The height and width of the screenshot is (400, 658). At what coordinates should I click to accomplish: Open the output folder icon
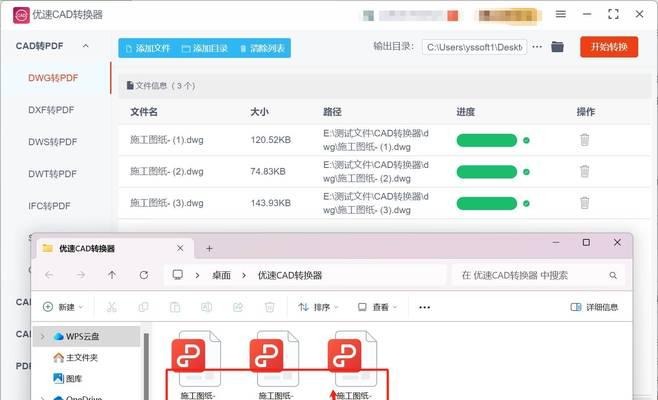pos(557,47)
